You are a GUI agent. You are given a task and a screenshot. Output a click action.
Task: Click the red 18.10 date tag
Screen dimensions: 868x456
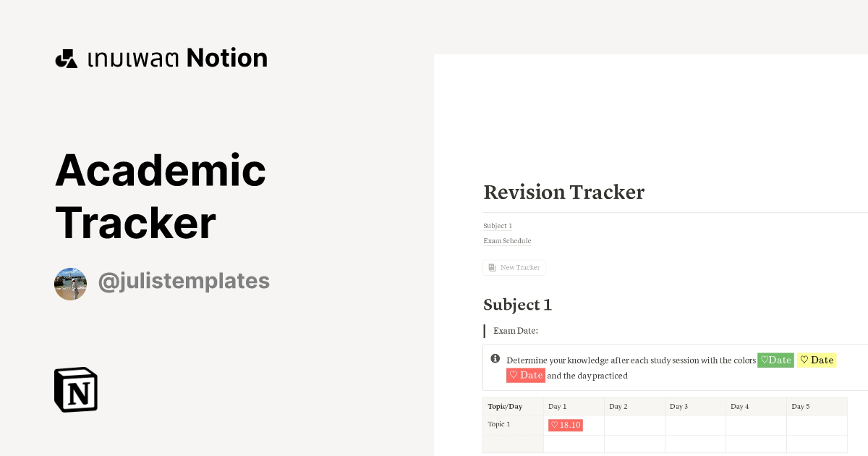(x=565, y=425)
